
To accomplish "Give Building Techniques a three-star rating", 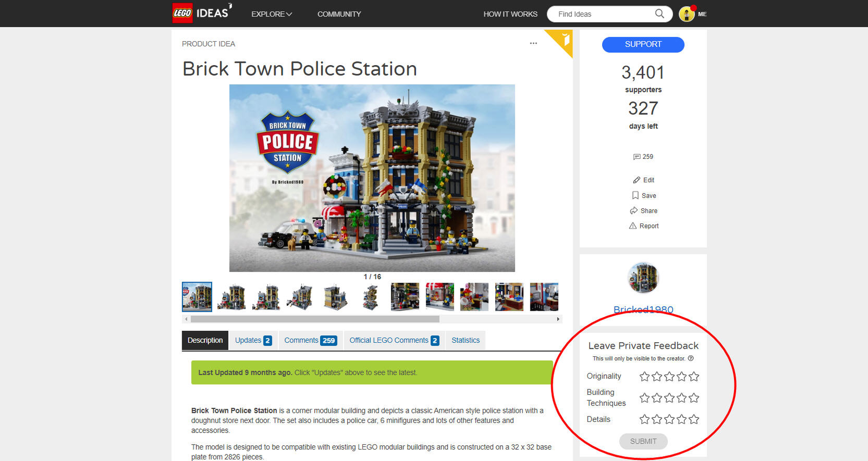I will pos(669,398).
